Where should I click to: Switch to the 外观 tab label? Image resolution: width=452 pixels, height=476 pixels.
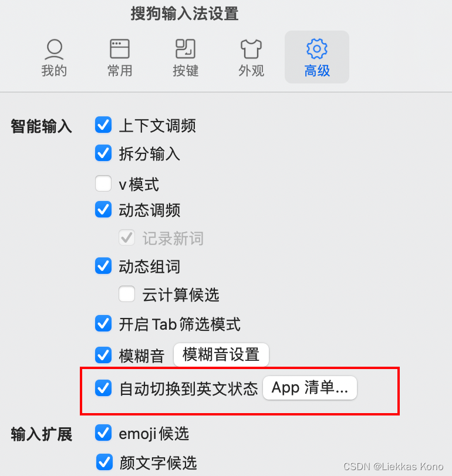[251, 71]
